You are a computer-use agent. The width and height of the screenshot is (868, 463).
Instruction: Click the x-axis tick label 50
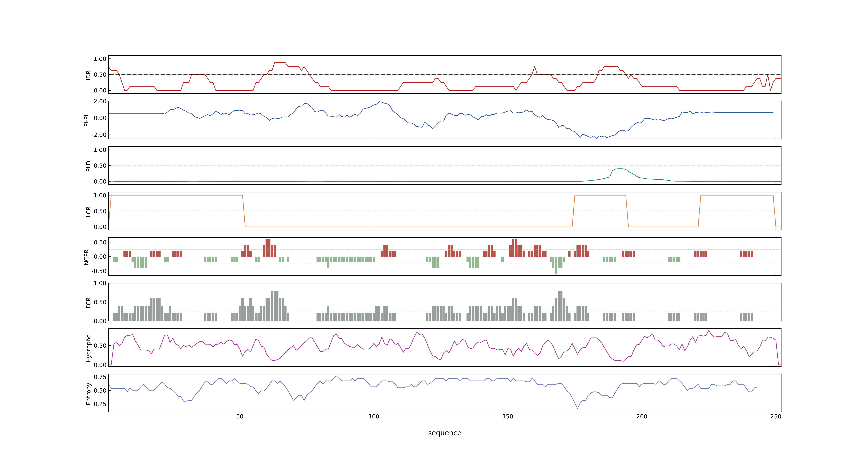point(240,416)
